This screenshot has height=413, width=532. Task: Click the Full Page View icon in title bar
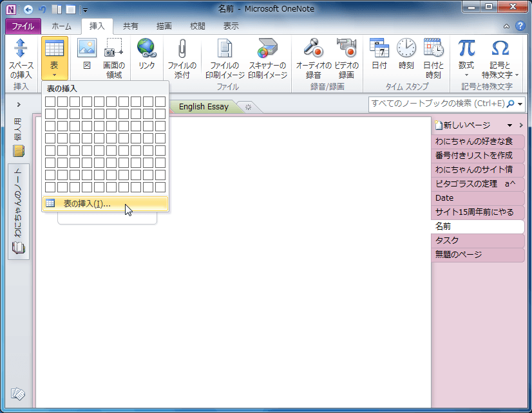click(71, 10)
